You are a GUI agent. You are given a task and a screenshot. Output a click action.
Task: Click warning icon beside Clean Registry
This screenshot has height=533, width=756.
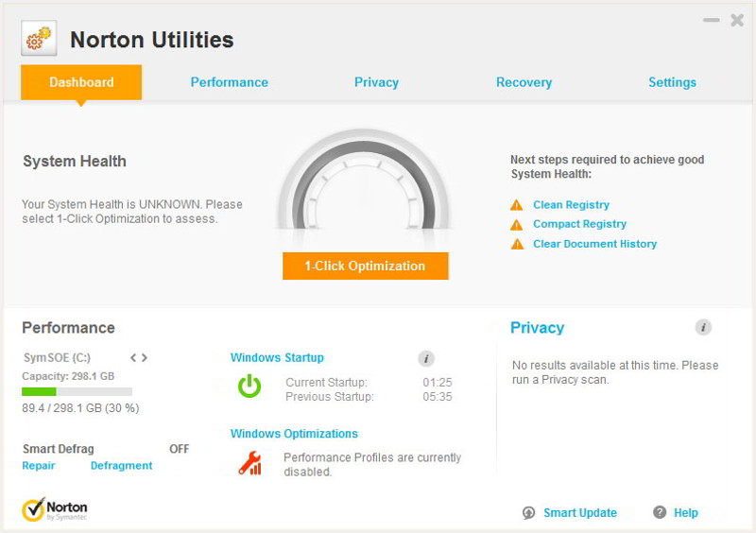[x=517, y=205]
